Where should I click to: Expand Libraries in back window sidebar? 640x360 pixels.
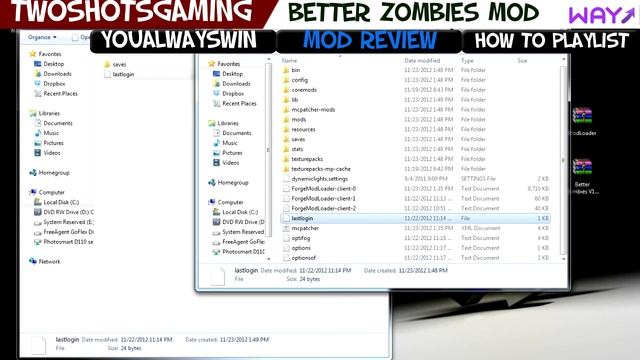(49, 113)
